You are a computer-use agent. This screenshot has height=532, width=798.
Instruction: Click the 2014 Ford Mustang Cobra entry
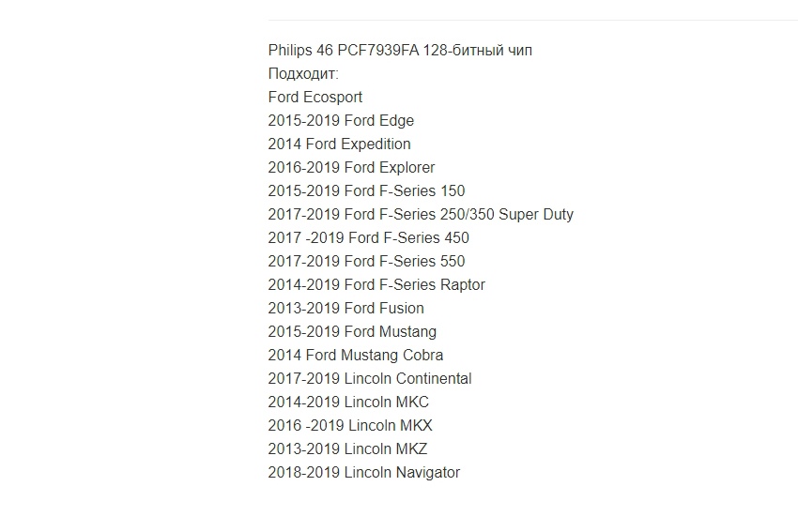[x=356, y=355]
